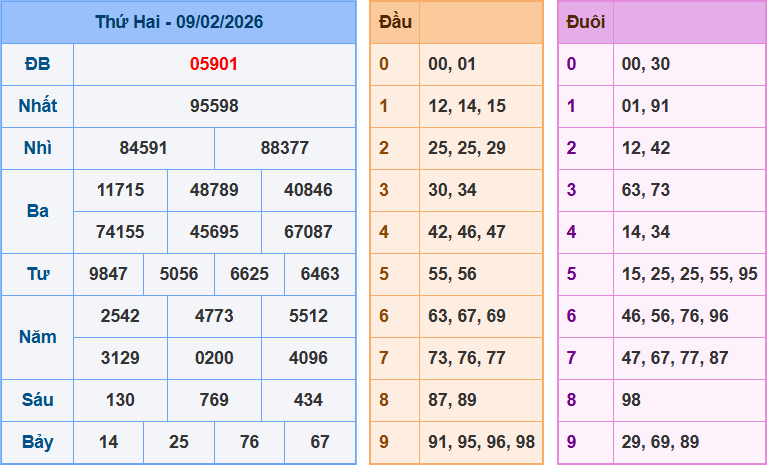Click first prize number 95598
This screenshot has width=767, height=465.
[x=214, y=106]
